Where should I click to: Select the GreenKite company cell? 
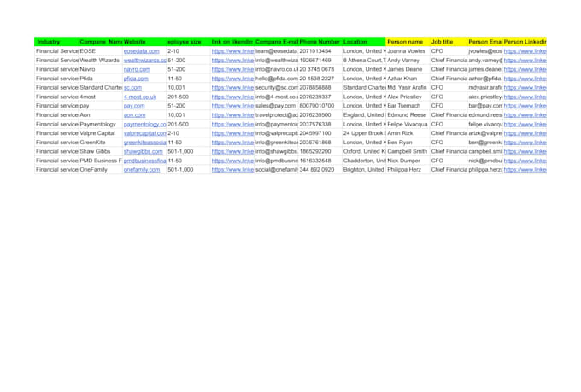tap(101, 143)
